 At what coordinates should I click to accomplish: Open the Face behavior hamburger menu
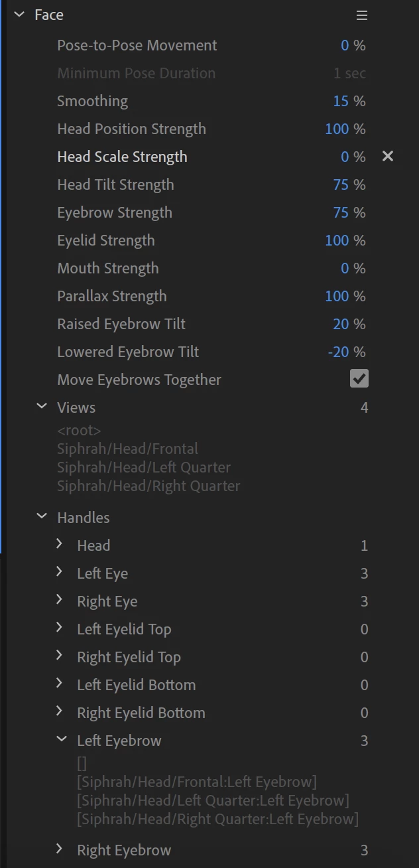coord(361,15)
